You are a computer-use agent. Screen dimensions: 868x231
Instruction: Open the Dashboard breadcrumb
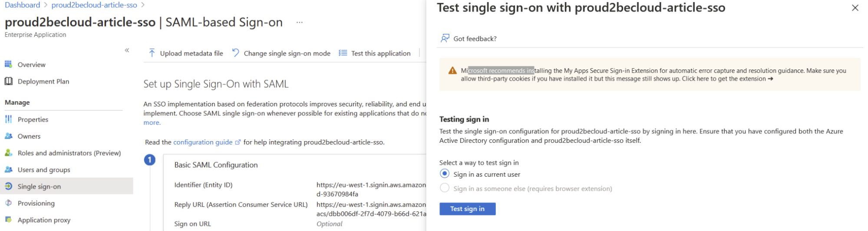[22, 5]
